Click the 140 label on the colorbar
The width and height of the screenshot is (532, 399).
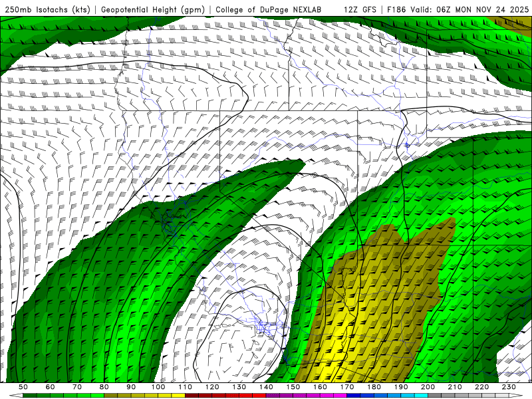tap(266, 387)
